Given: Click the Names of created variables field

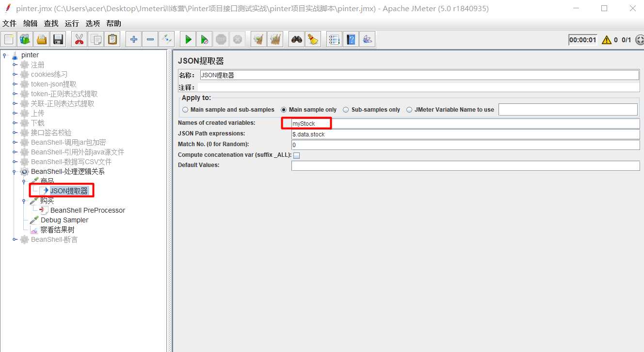Looking at the screenshot, I should click(466, 124).
